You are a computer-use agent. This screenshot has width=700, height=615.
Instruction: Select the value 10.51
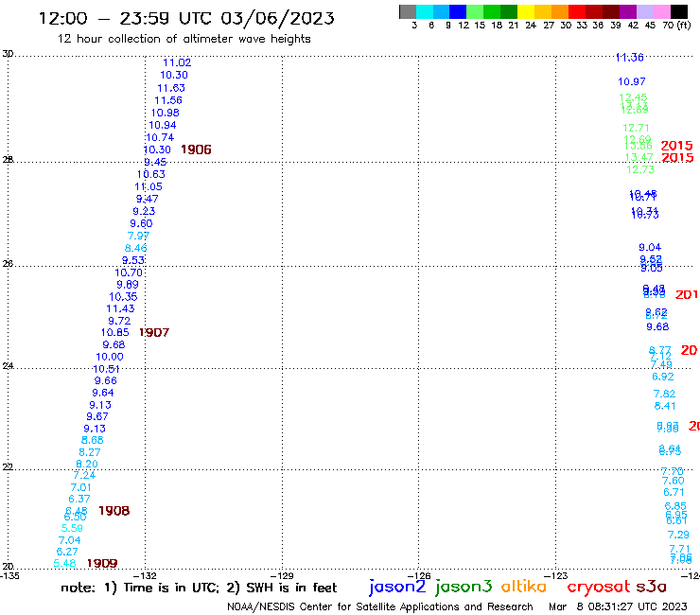(x=106, y=369)
